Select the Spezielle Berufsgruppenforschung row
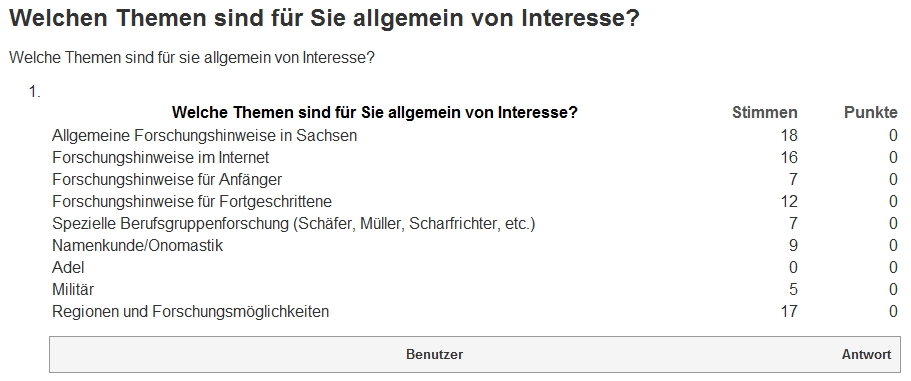Image resolution: width=911 pixels, height=381 pixels. click(475, 224)
